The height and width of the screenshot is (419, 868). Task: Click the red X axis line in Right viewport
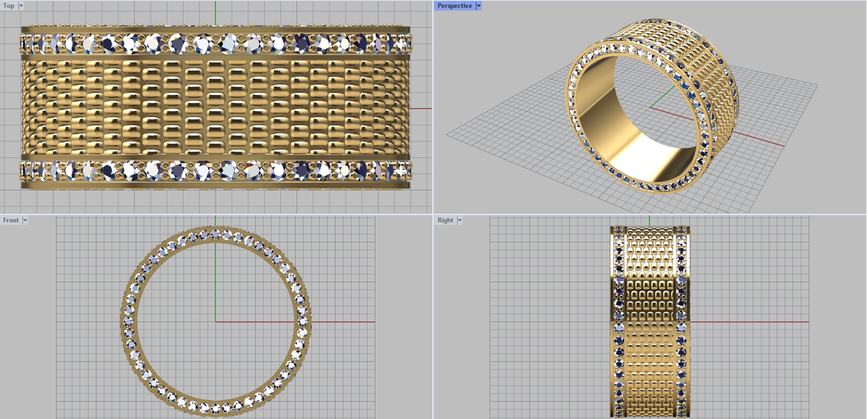point(759,322)
